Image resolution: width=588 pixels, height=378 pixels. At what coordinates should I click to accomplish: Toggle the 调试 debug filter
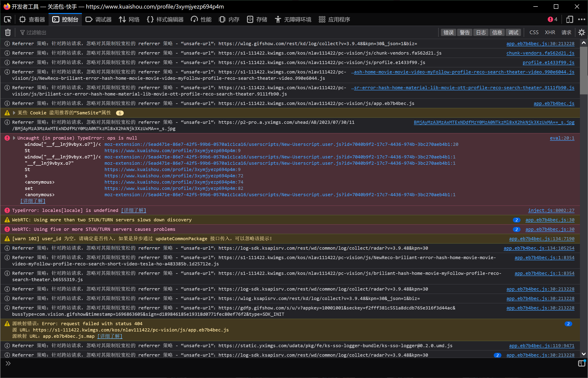coord(513,32)
